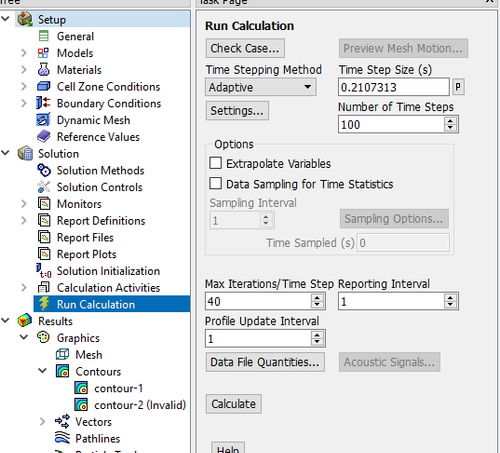Increase Number of Time Steps
Screen dimensions: 500x453
(451, 121)
